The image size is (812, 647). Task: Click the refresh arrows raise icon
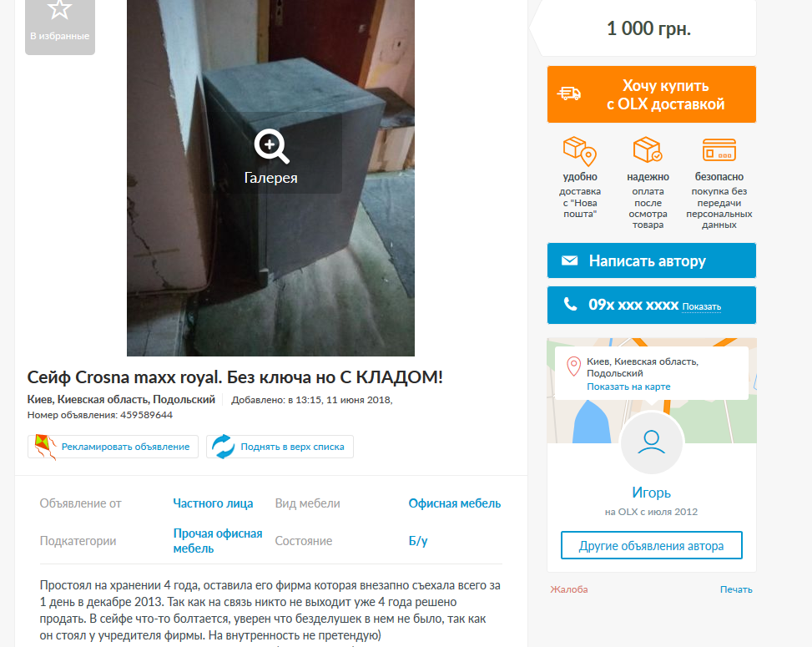(x=223, y=447)
